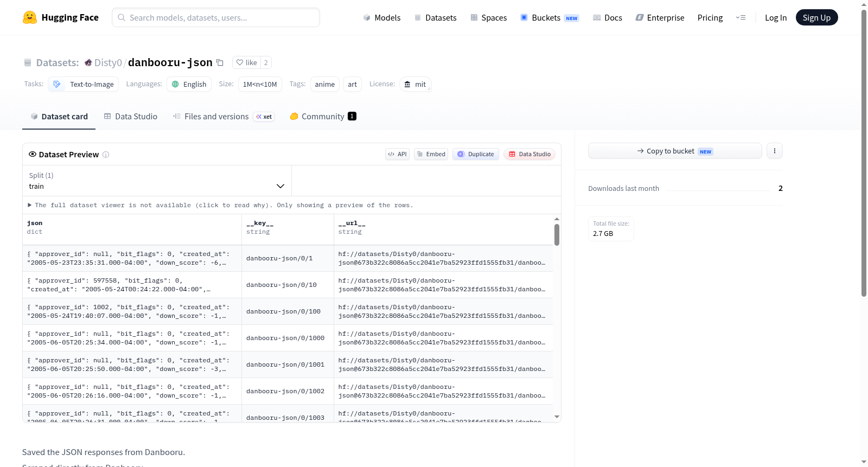
Task: Open the Community tab
Action: [x=323, y=116]
